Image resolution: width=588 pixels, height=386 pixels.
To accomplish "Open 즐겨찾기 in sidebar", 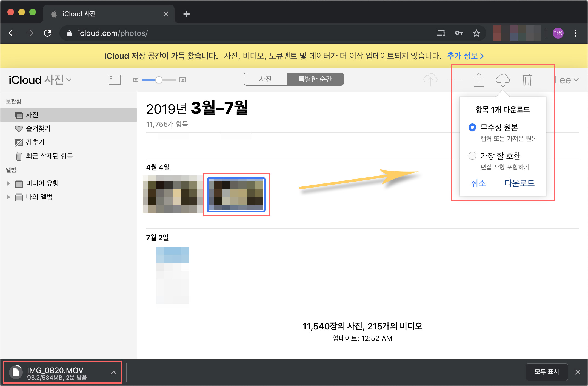I will 38,128.
